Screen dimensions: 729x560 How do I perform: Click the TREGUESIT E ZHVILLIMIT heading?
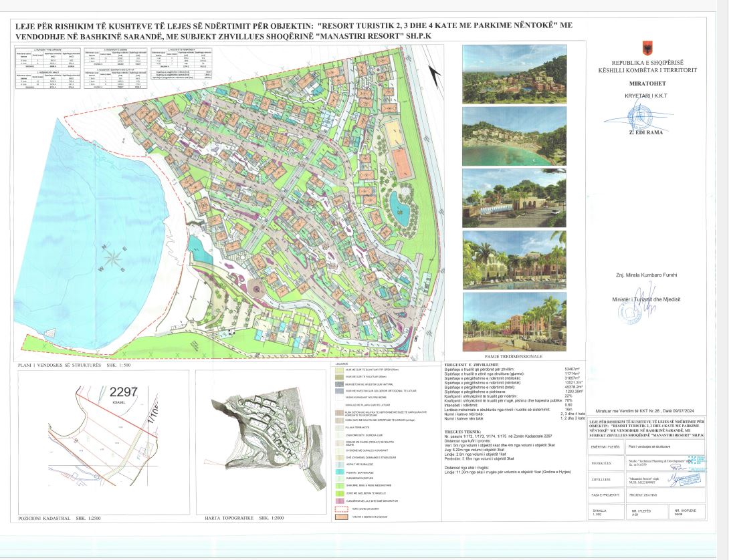click(x=472, y=366)
